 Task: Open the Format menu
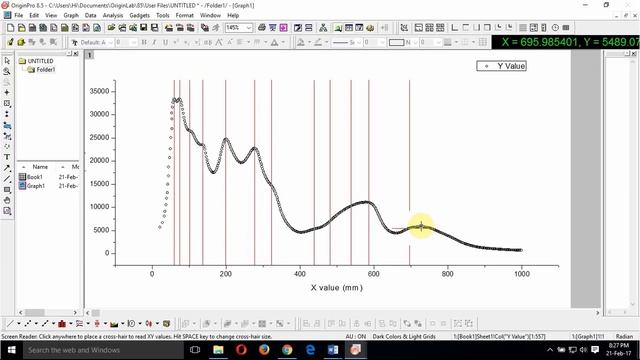click(x=184, y=15)
